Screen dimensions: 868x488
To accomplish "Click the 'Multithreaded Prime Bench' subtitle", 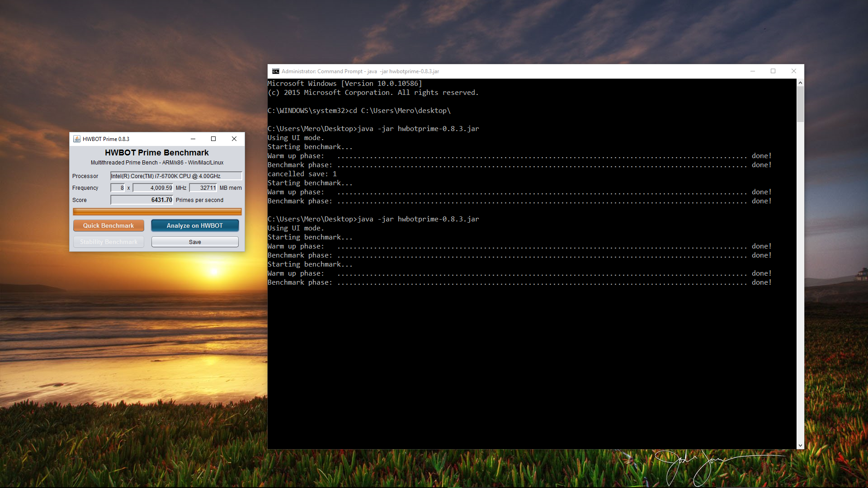I will (157, 163).
